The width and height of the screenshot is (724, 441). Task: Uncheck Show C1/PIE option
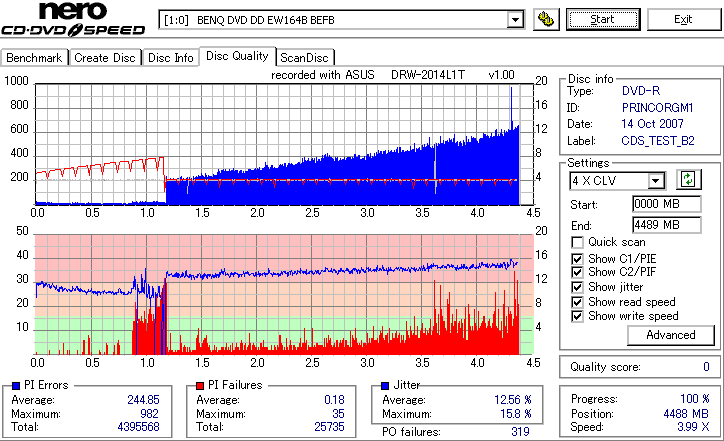(577, 259)
